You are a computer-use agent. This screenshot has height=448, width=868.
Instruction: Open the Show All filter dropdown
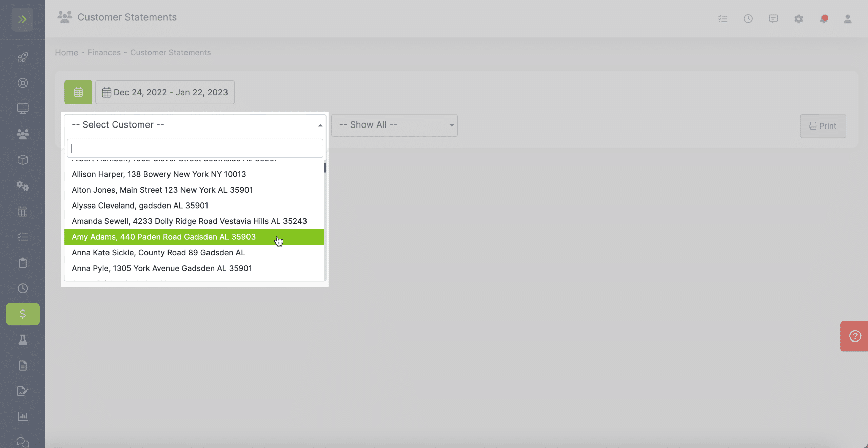(394, 125)
